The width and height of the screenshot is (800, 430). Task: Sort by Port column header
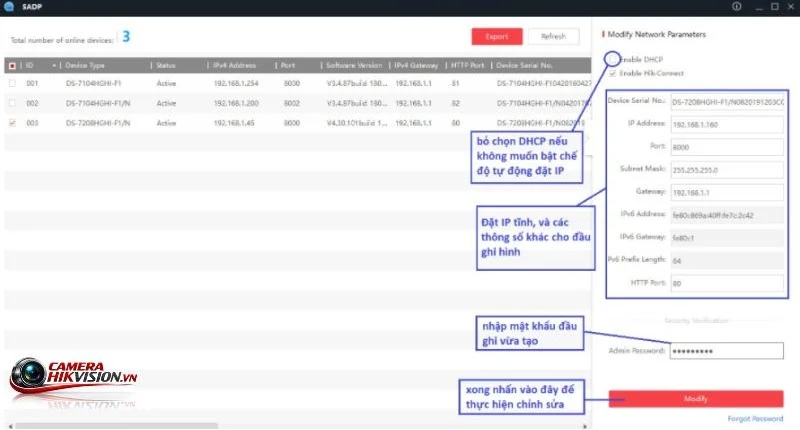[288, 65]
